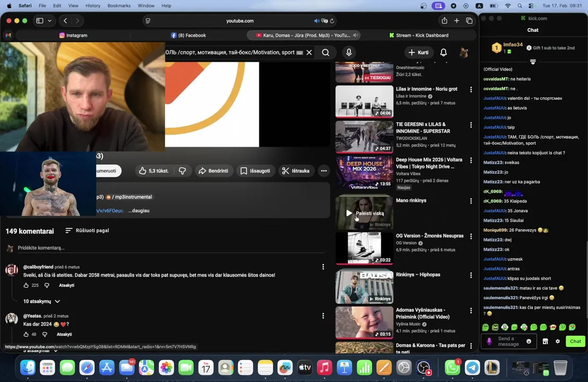Click the youtube.com address bar

[240, 21]
